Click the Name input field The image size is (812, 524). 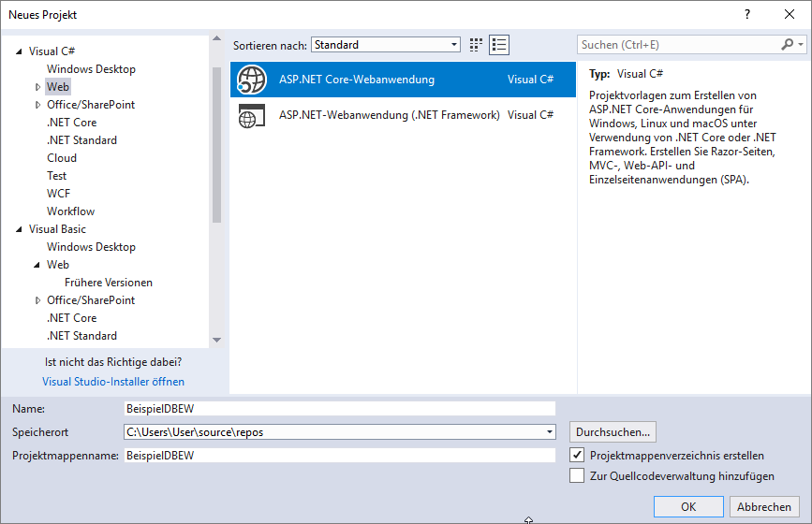tap(340, 409)
